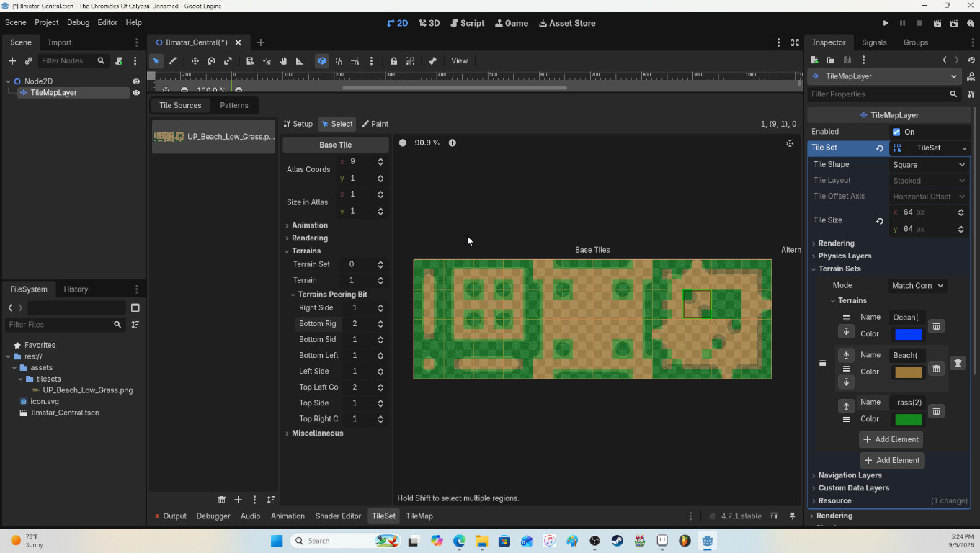This screenshot has width=980, height=553.
Task: Open the Asset Store workspace
Action: click(x=567, y=23)
